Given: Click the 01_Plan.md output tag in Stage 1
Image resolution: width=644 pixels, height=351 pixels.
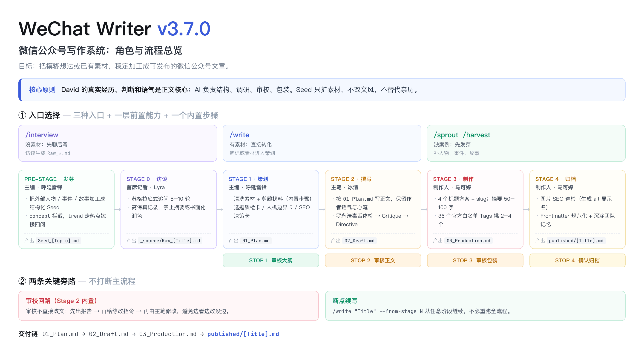Looking at the screenshot, I should (x=256, y=241).
